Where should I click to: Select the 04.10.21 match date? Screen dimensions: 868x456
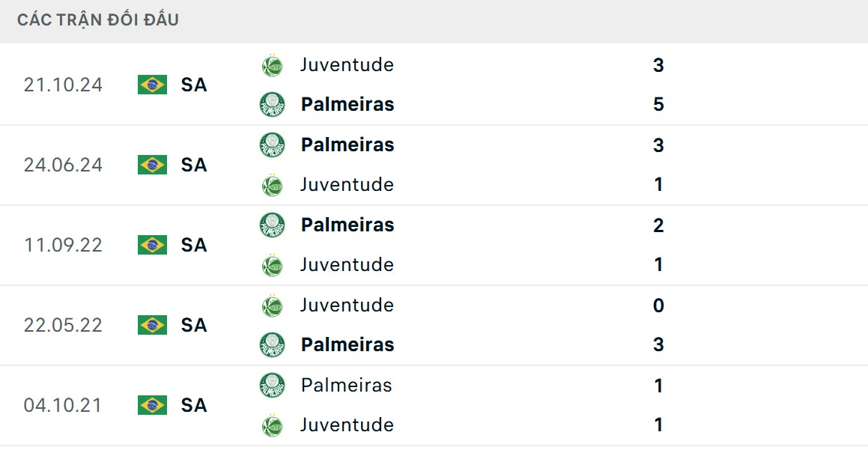pyautogui.click(x=63, y=405)
